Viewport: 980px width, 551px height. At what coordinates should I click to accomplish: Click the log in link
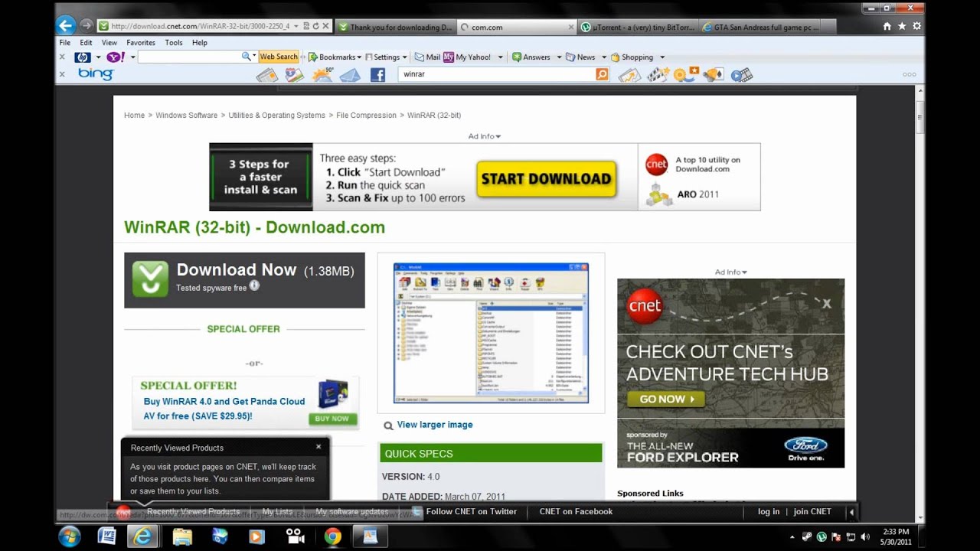pyautogui.click(x=769, y=512)
